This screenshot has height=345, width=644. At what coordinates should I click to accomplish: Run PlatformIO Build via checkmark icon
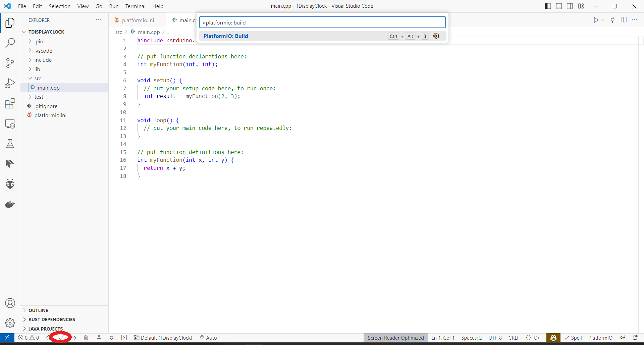pyautogui.click(x=61, y=338)
